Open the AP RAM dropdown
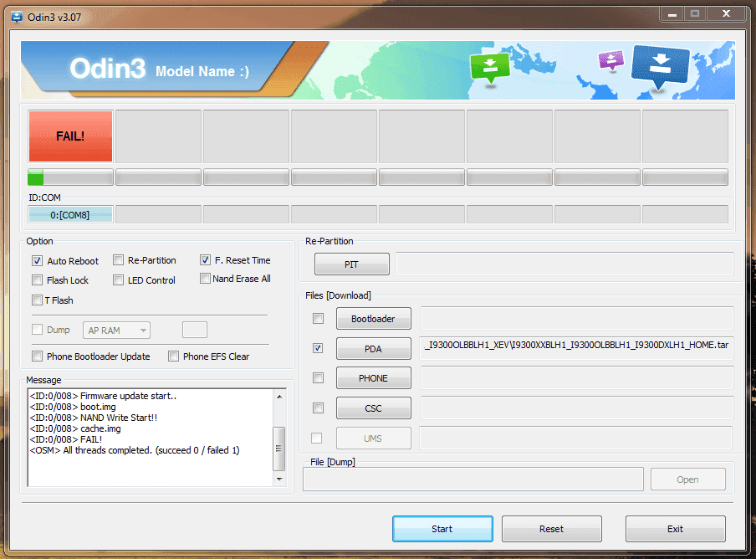 [x=117, y=331]
